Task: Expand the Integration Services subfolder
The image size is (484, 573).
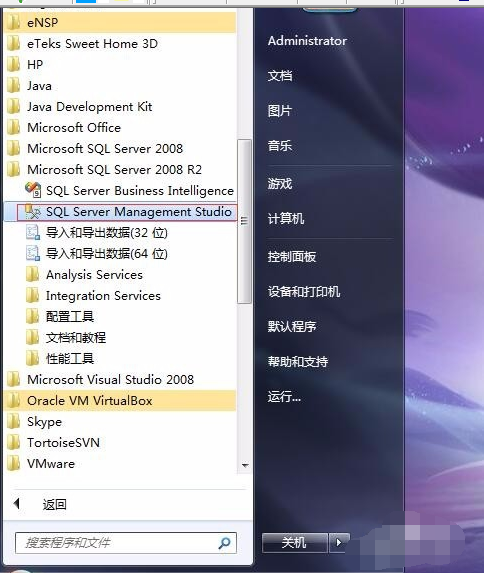Action: [x=120, y=296]
